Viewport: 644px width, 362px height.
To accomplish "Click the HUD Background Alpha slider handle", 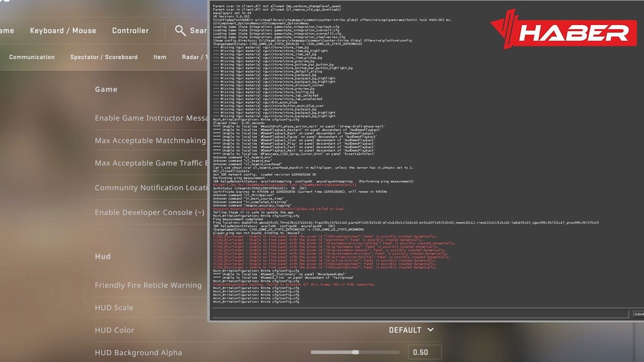I will [355, 352].
